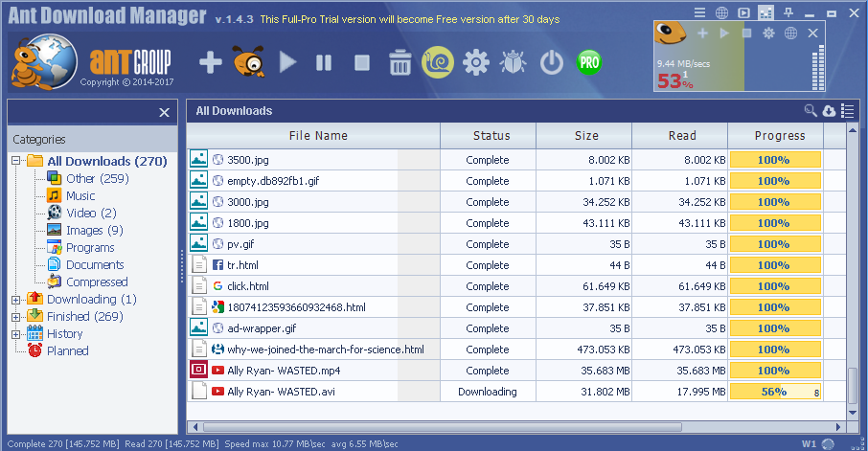Expand the History category node
Image resolution: width=868 pixels, height=451 pixels.
click(x=15, y=334)
